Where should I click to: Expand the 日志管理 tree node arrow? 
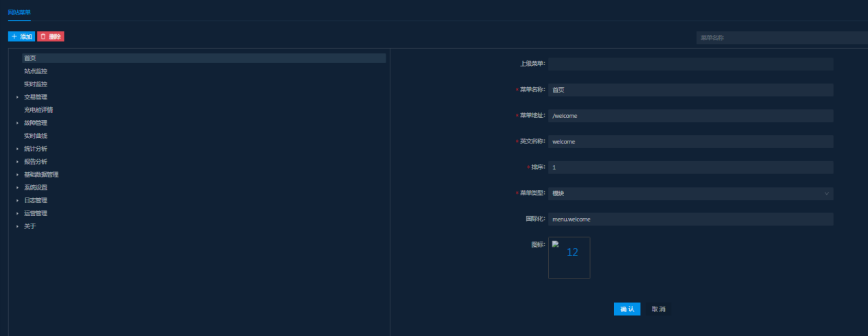tap(18, 200)
